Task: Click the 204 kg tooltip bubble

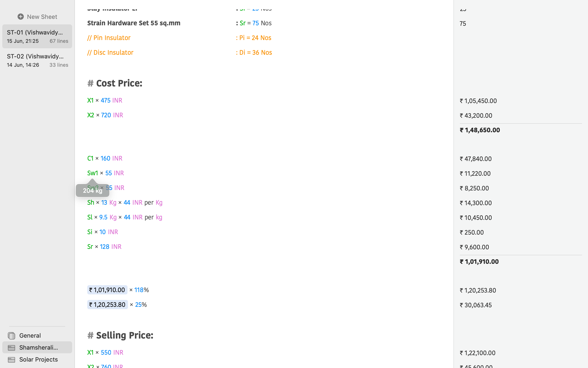Action: coord(93,190)
